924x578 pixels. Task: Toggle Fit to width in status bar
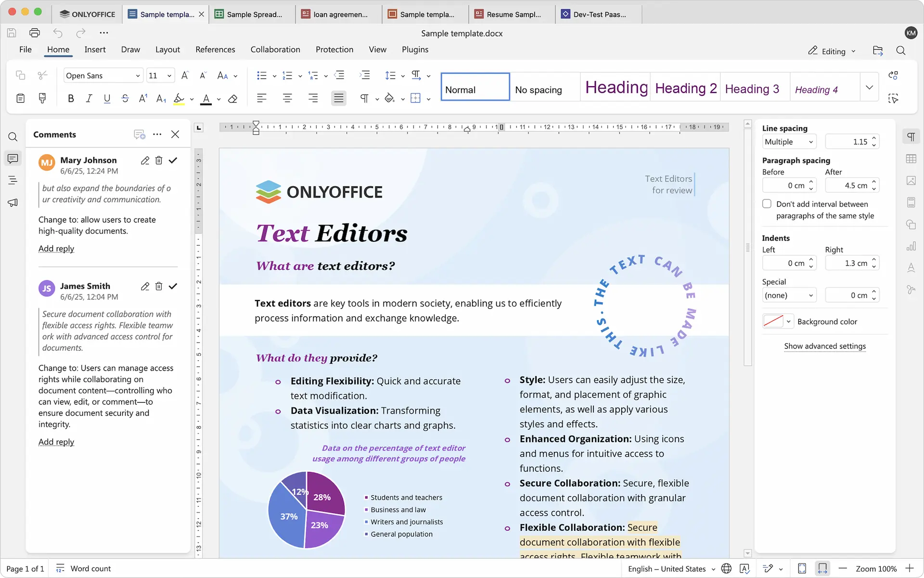822,569
